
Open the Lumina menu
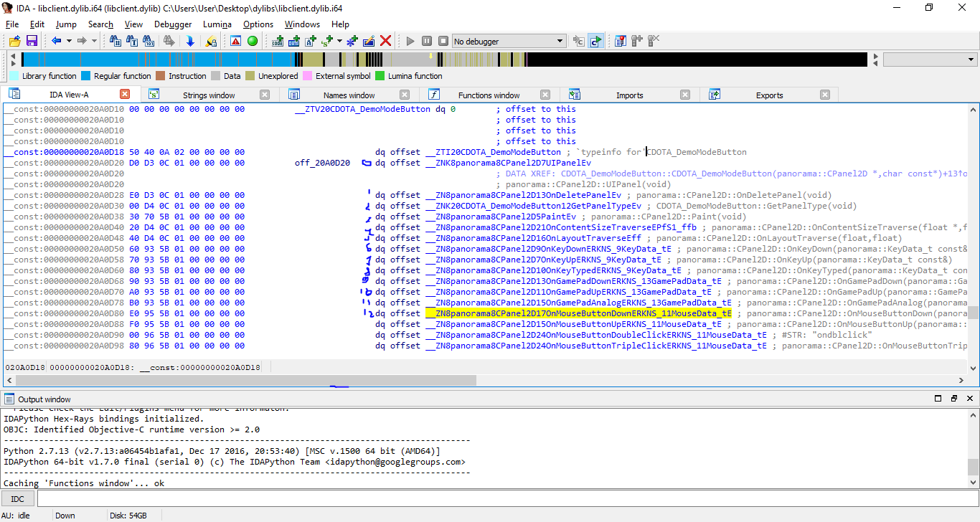pyautogui.click(x=217, y=24)
